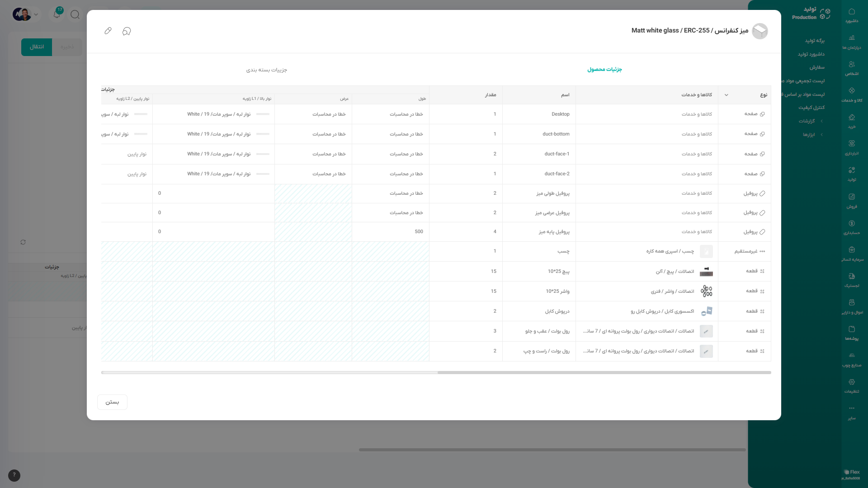Click the بستن close button
Screen dimensions: 868x488
112,402
